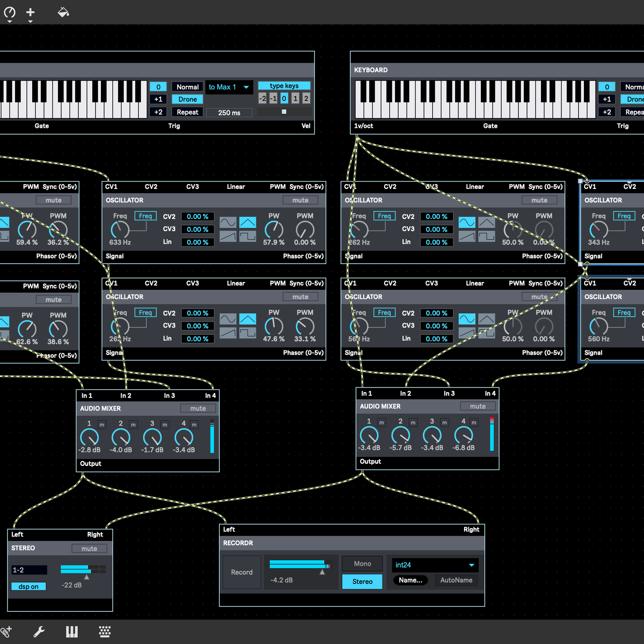
Task: Click the 250 ms repeat time field
Action: (x=229, y=112)
